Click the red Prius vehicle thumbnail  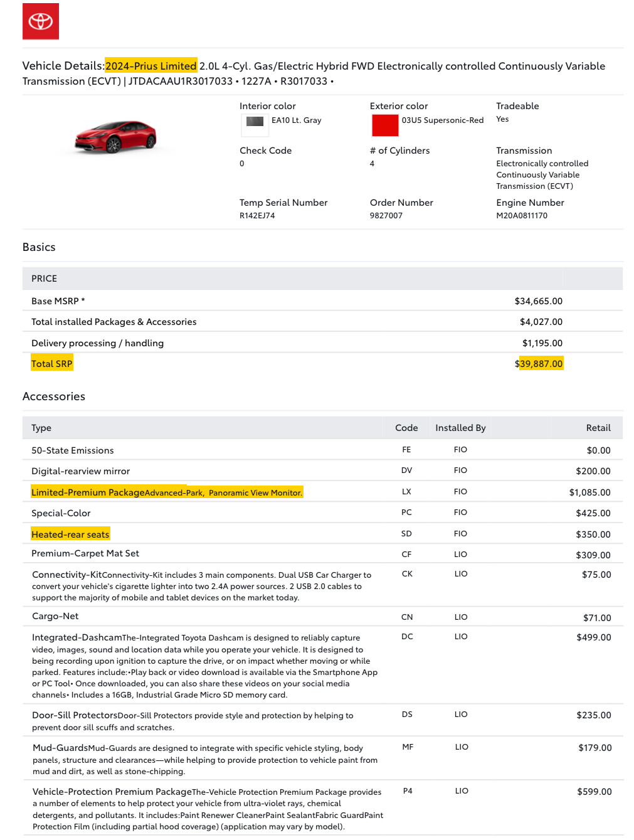[x=115, y=137]
